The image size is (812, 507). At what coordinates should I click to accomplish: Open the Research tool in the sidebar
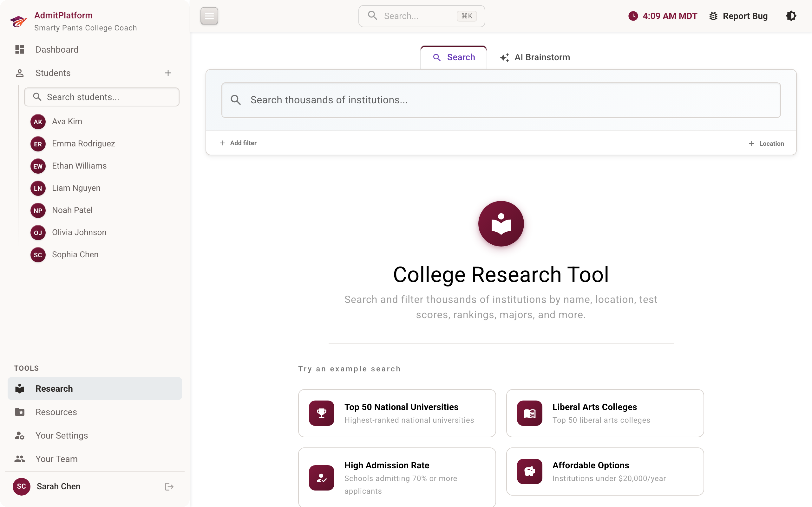54,388
